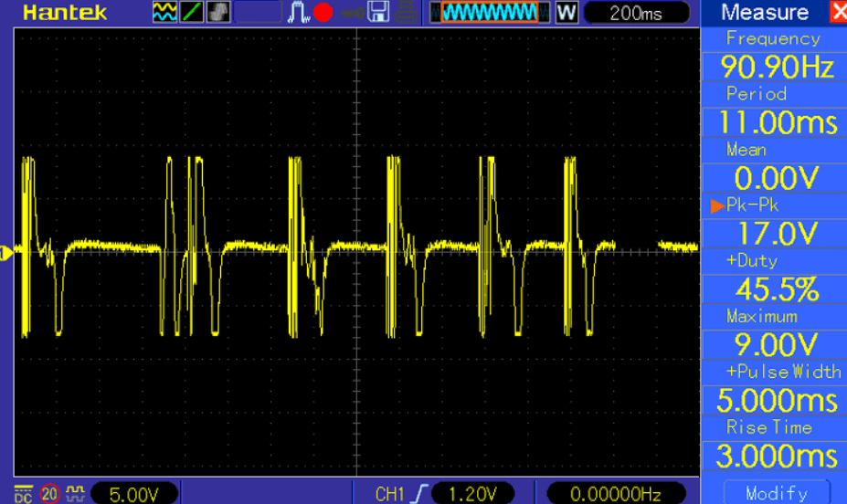Click the rising edge trigger slope icon
Screen dimensions: 847x504
tap(420, 493)
